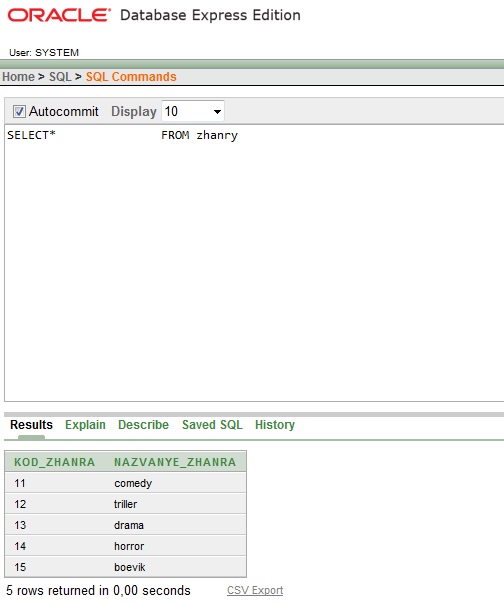Select the comedy cell
Screen dimensions: 504x602
click(133, 483)
